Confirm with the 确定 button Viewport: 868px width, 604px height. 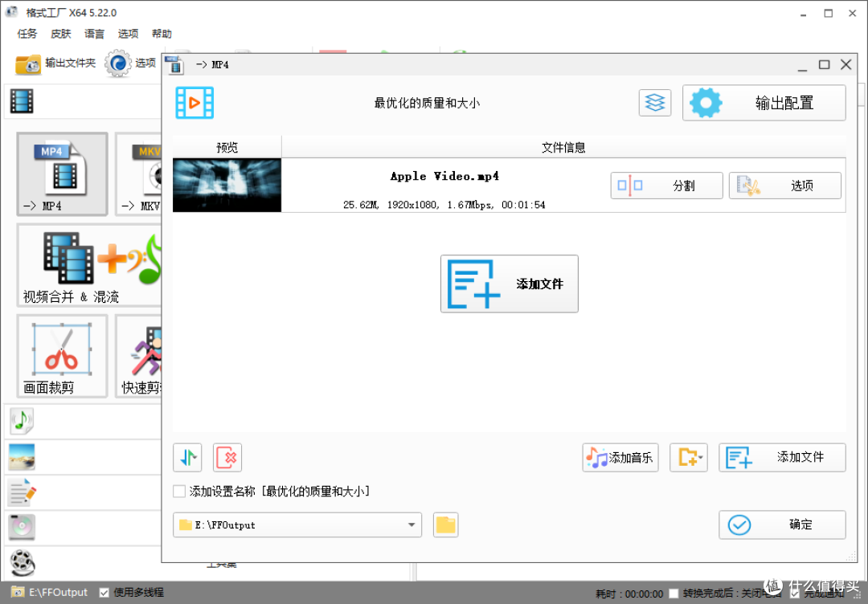point(782,525)
